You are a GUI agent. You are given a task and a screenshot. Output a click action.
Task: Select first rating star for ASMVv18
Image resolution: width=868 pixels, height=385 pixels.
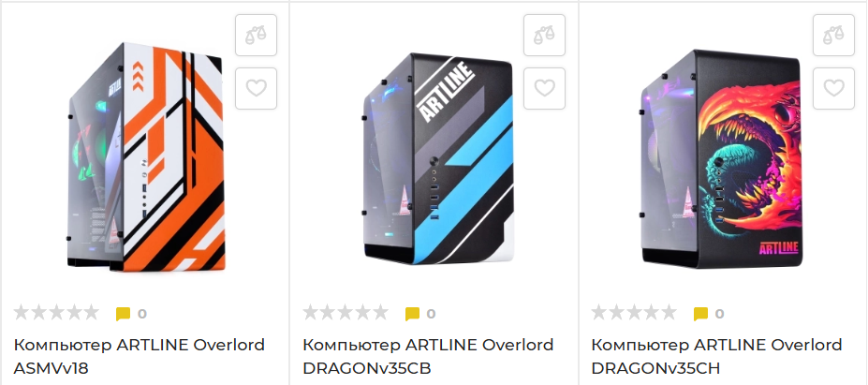pos(22,313)
